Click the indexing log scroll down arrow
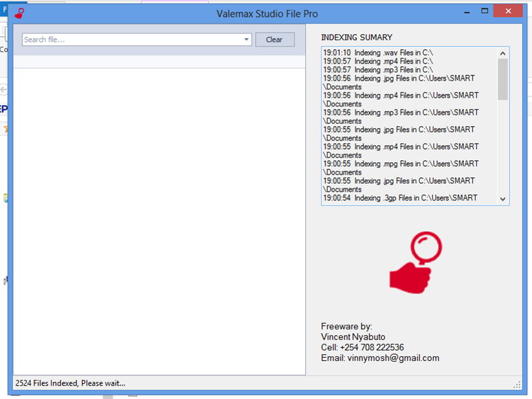This screenshot has width=532, height=399. [x=503, y=199]
